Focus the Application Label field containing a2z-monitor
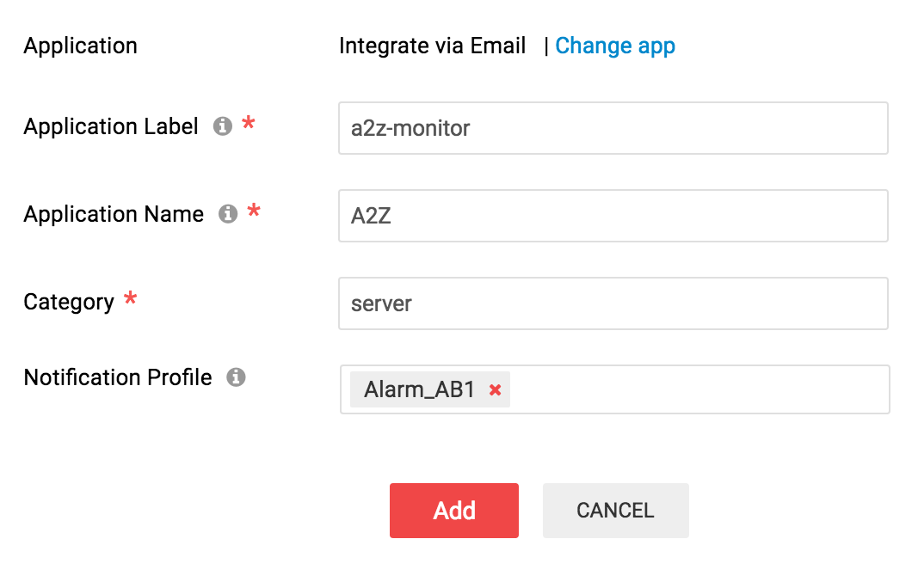 [613, 128]
